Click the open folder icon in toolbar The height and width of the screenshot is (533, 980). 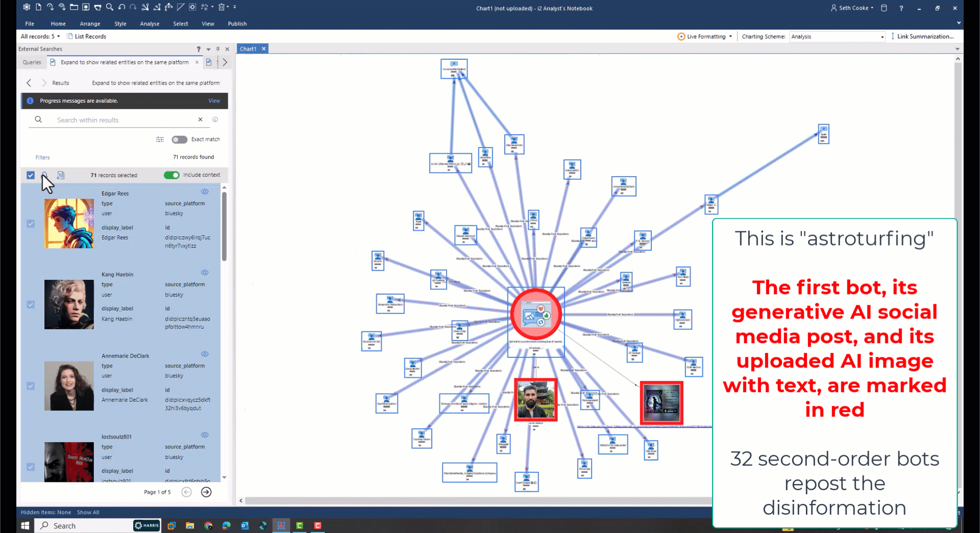point(74,7)
